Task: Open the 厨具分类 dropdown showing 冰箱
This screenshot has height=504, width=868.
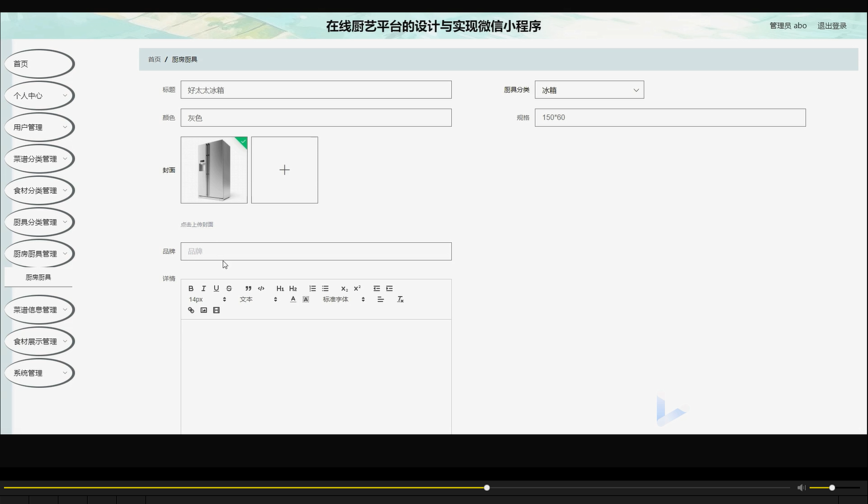Action: point(589,90)
